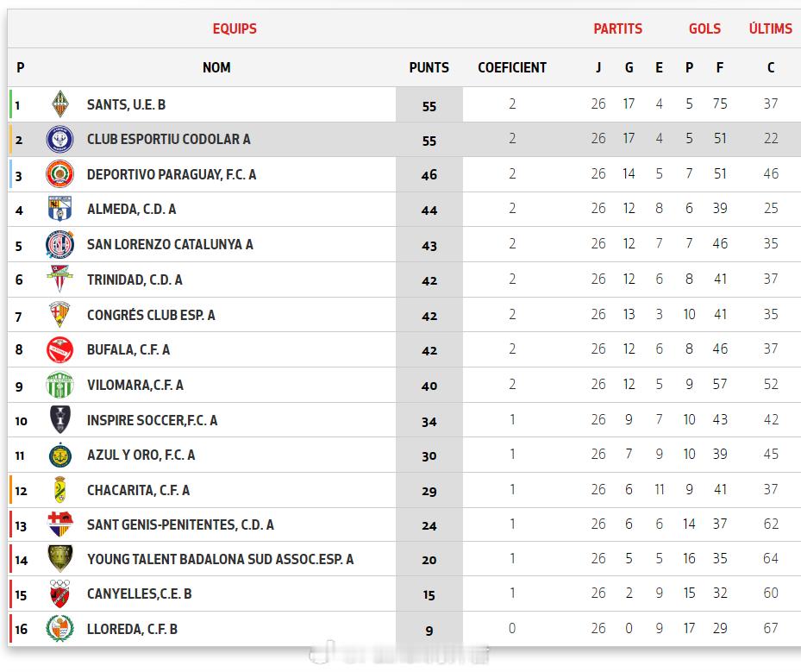Click the Deportivo Paraguay F.C. crest
The width and height of the screenshot is (801, 672).
[59, 174]
